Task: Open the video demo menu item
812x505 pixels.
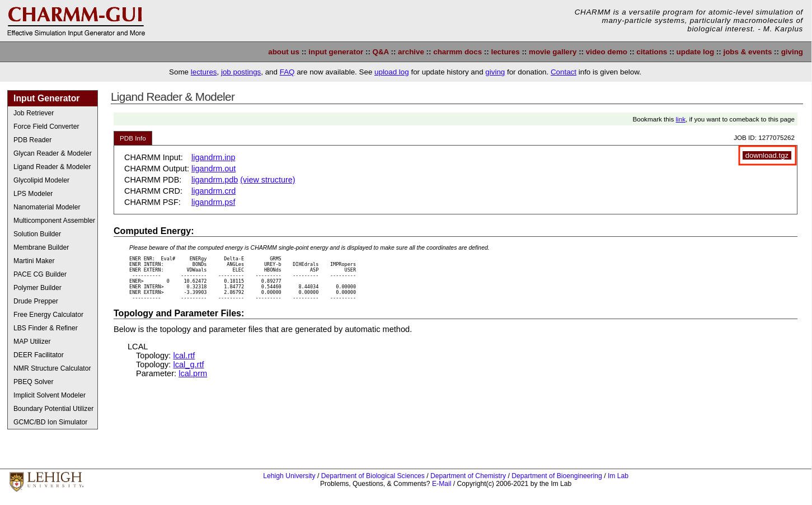Action: pos(606,52)
